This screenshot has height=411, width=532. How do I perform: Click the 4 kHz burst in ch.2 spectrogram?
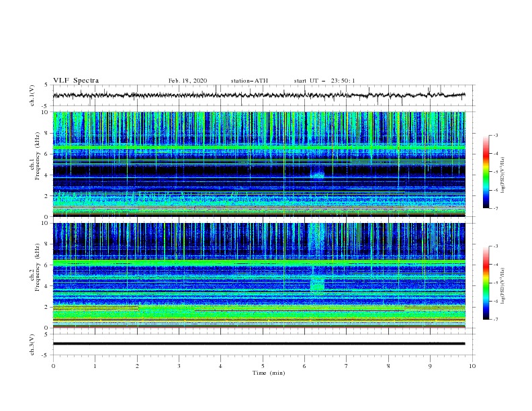318,283
